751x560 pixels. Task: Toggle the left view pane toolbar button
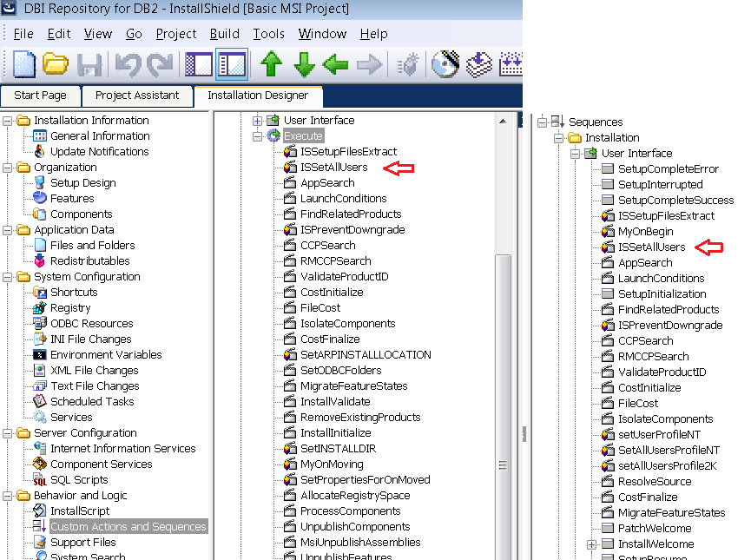coord(199,65)
